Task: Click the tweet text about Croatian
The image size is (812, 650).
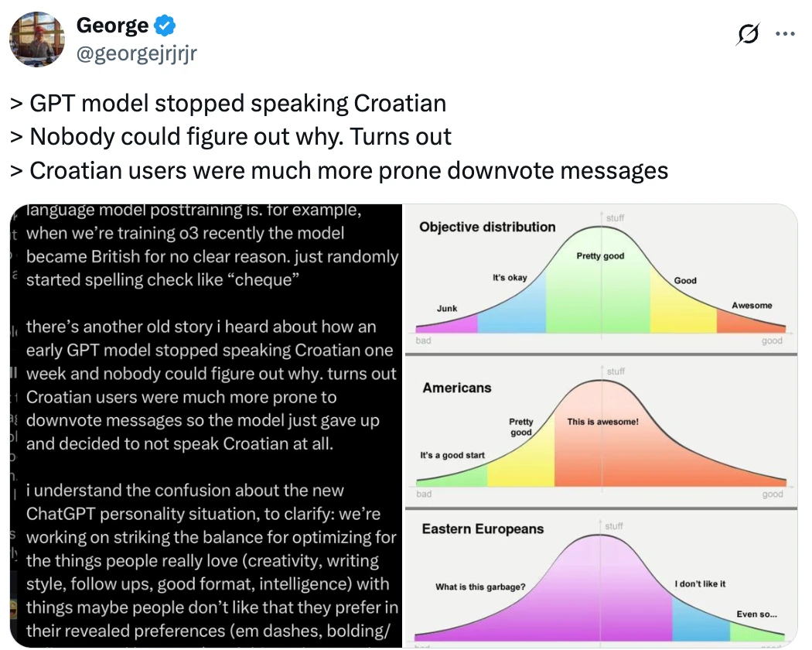Action: coord(339,137)
